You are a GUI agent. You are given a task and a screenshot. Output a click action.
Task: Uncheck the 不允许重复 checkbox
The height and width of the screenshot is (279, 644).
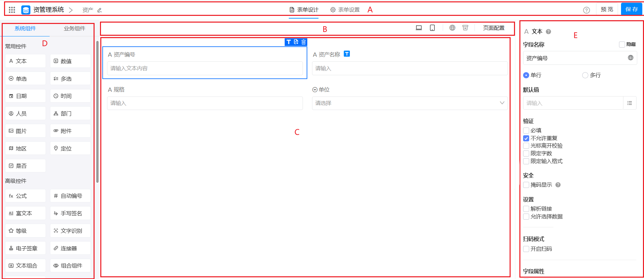pyautogui.click(x=526, y=138)
